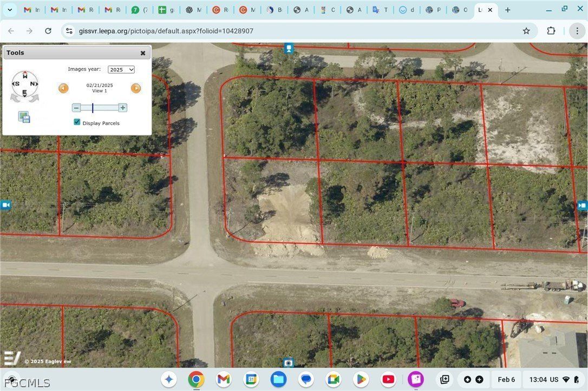Reload the page with the refresh icon

click(x=48, y=31)
